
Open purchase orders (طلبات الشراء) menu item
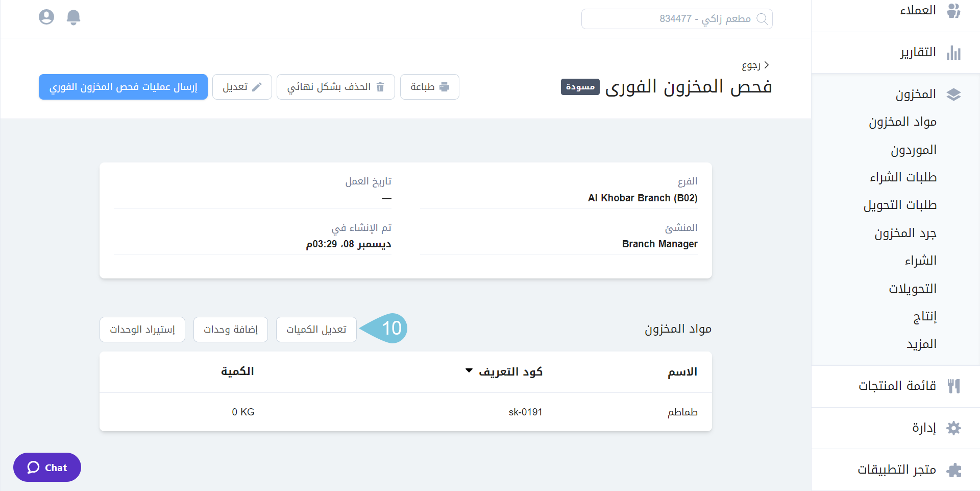click(x=903, y=177)
